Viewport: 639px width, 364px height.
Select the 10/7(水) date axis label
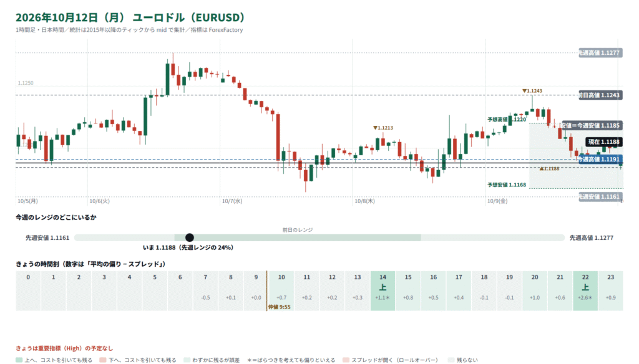click(232, 201)
